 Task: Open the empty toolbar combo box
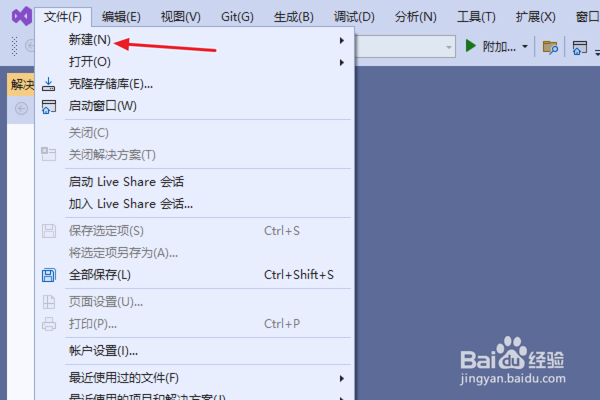coord(405,47)
